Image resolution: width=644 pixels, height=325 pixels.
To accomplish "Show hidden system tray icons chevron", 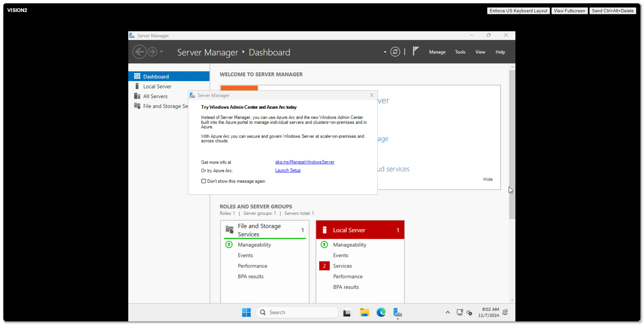I will tap(447, 313).
